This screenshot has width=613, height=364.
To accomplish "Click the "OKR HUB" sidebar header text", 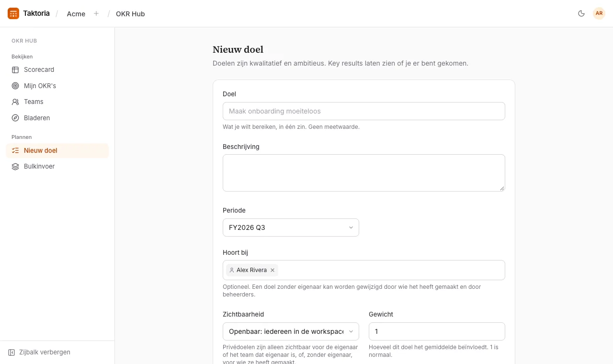I will click(24, 41).
